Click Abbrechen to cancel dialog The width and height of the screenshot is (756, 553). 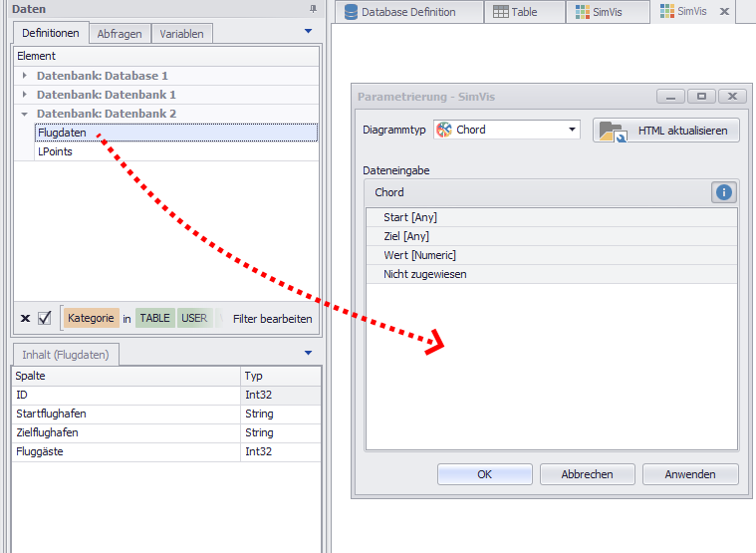(x=587, y=474)
